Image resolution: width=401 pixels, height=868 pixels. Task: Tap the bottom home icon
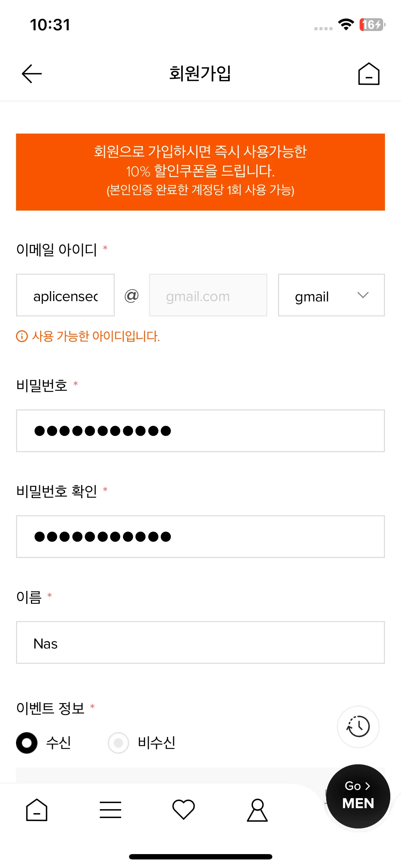[x=37, y=810]
